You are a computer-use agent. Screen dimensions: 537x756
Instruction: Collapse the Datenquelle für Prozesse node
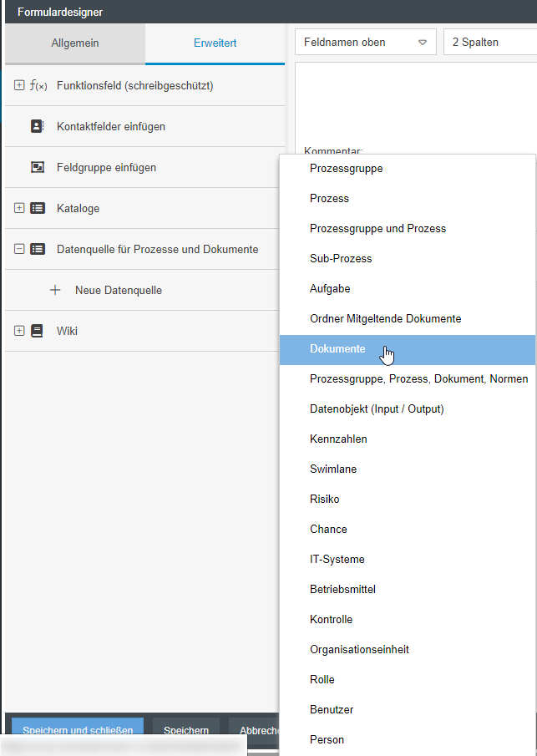pyautogui.click(x=19, y=249)
